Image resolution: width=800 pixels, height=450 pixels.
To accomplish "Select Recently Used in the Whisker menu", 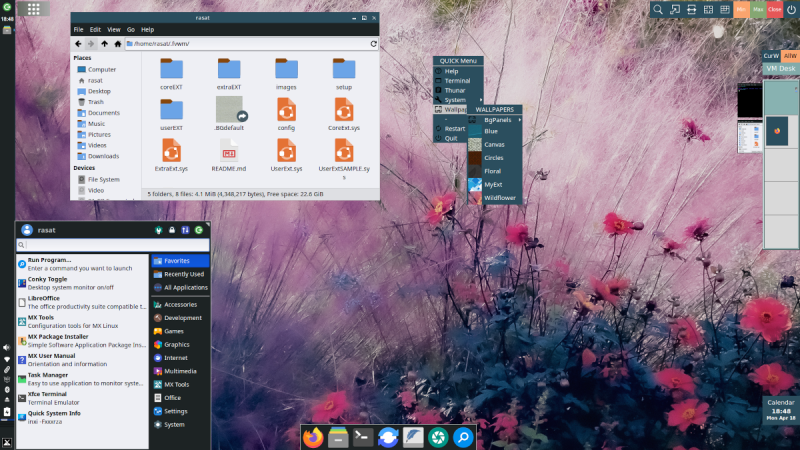I will [x=180, y=274].
